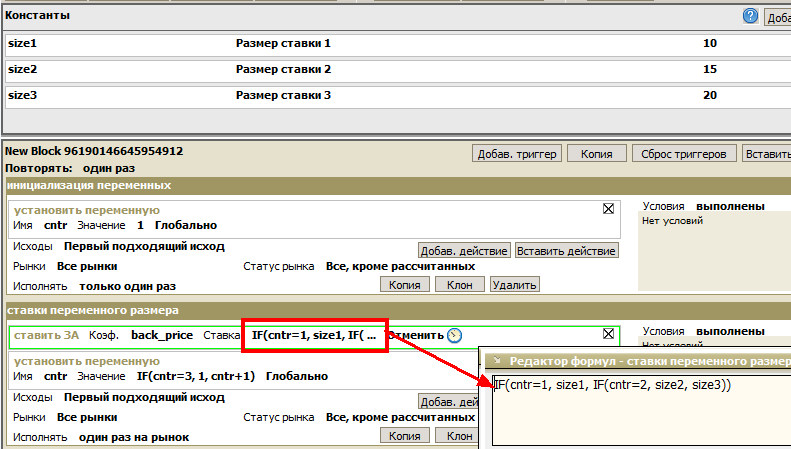Click formula IF(cntr=3, 1, cntr+1) value
This screenshot has width=791, height=449.
pos(196,376)
